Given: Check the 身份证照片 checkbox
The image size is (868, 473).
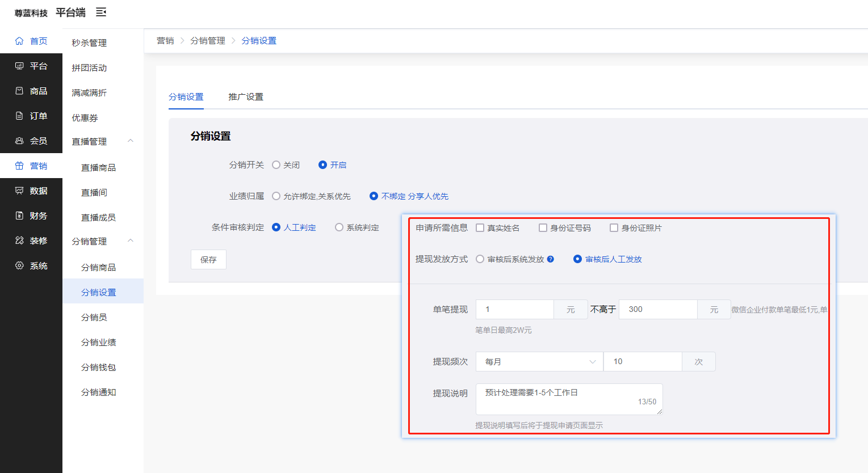Looking at the screenshot, I should tap(614, 228).
